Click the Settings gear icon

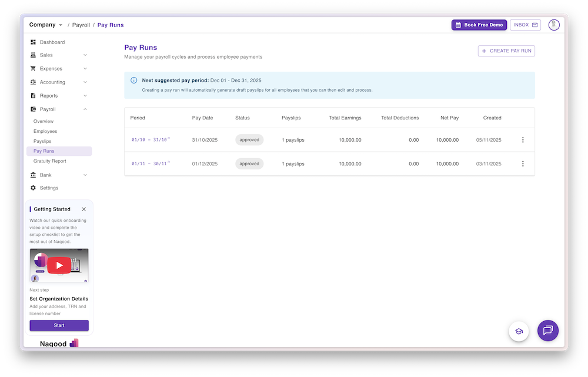click(x=34, y=188)
